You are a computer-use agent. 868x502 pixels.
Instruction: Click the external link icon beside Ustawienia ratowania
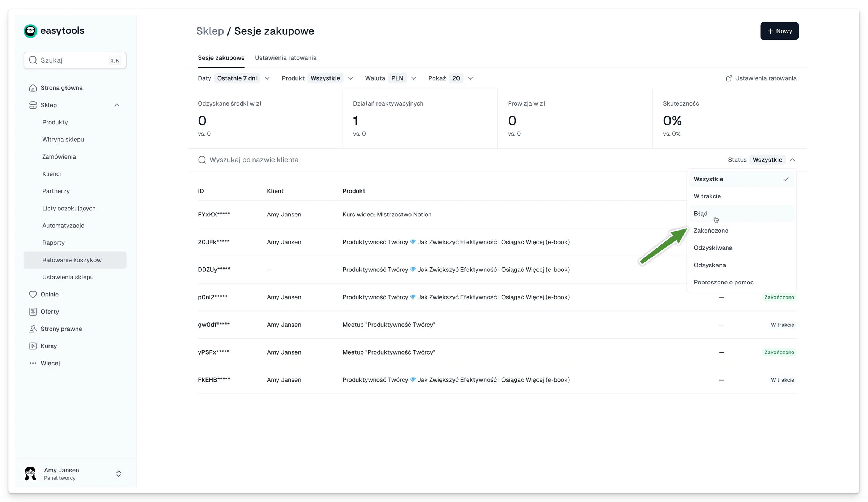(x=729, y=78)
